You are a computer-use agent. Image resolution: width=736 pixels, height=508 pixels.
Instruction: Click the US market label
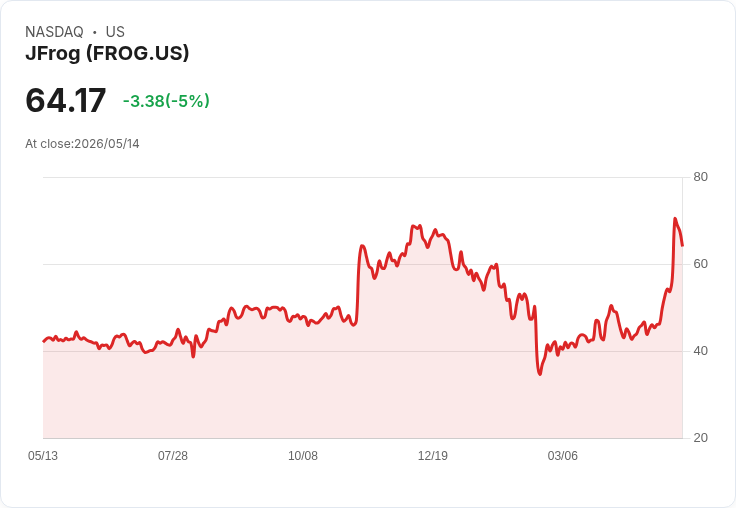coord(115,32)
